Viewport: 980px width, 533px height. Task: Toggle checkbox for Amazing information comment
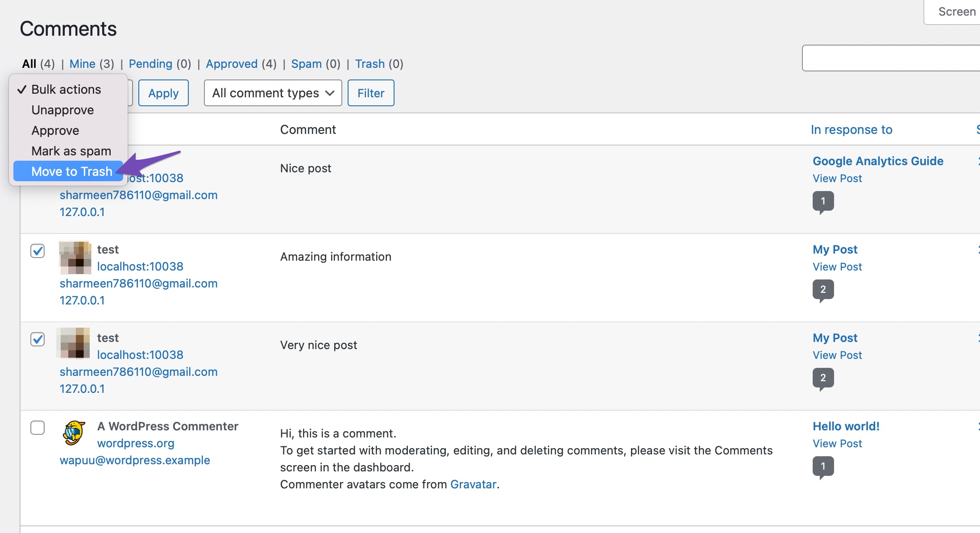click(38, 251)
